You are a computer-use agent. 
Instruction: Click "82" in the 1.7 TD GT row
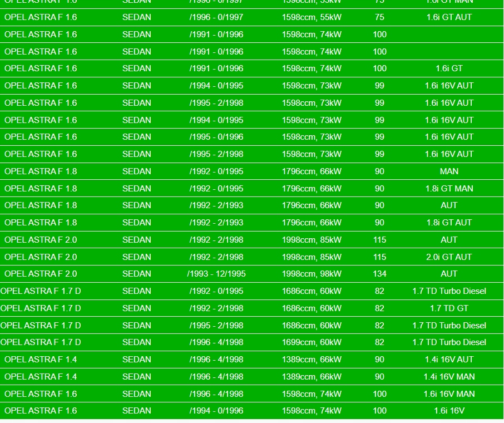pos(379,308)
